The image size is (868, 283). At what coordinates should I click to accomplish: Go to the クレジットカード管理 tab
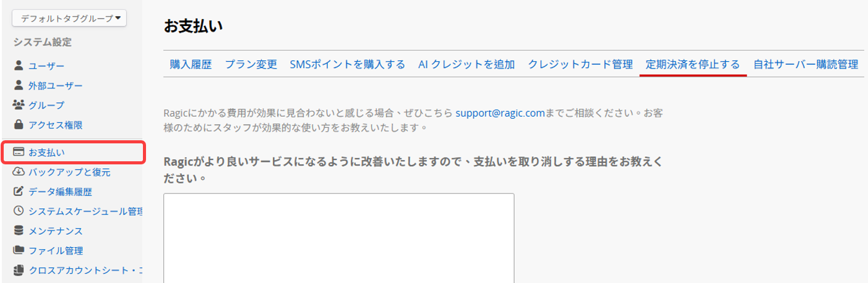tap(580, 64)
